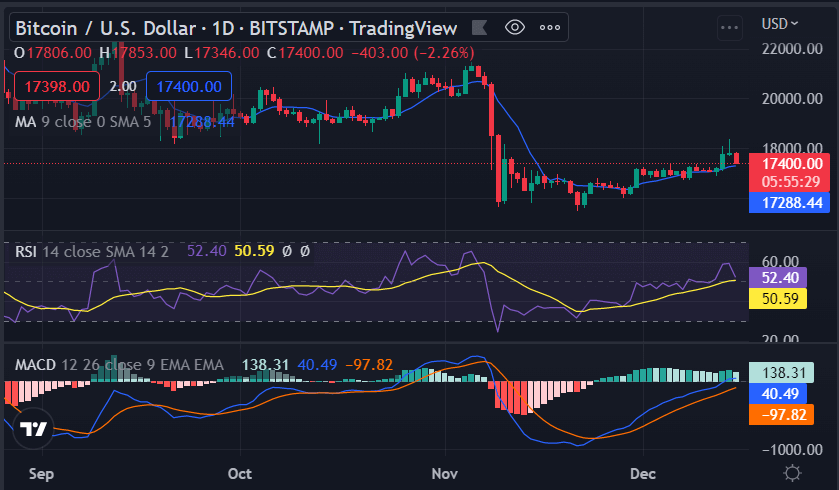The width and height of the screenshot is (839, 490).
Task: Expand the USD currency dropdown
Action: (x=780, y=24)
